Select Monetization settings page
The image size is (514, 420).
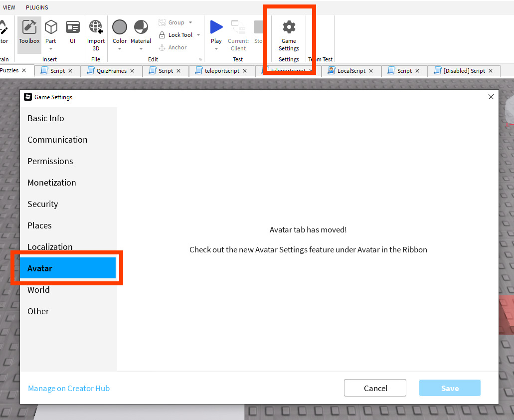(x=68, y=183)
